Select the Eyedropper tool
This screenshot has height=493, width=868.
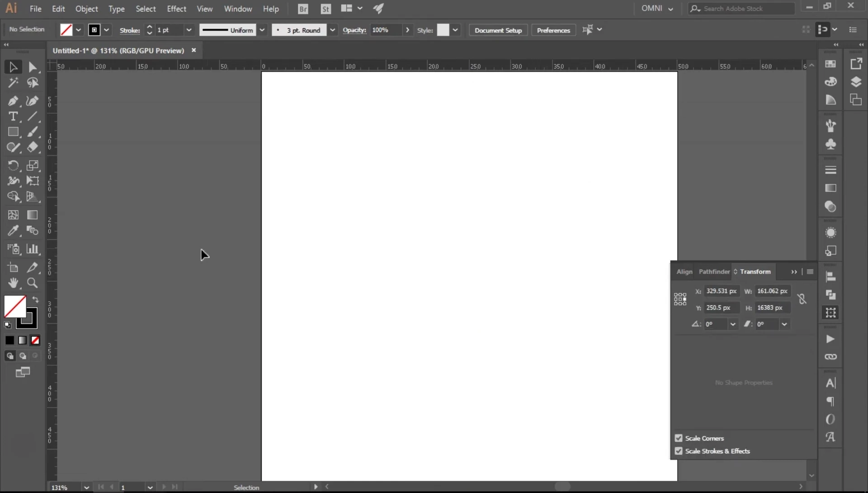click(13, 231)
